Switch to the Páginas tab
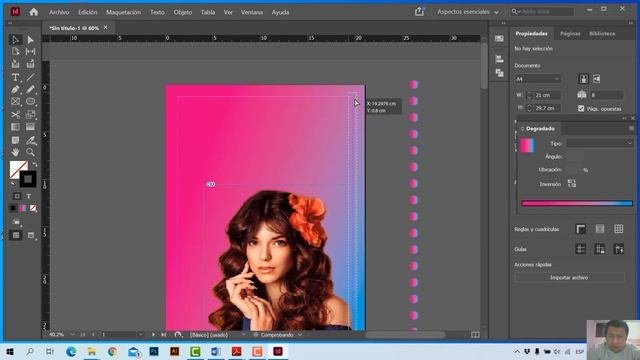Screen dimensions: 640x360 tap(570, 34)
